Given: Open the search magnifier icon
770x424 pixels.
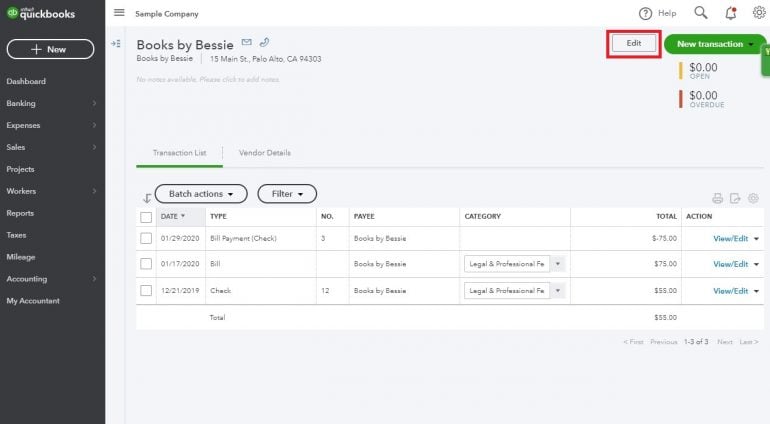Looking at the screenshot, I should (x=701, y=13).
